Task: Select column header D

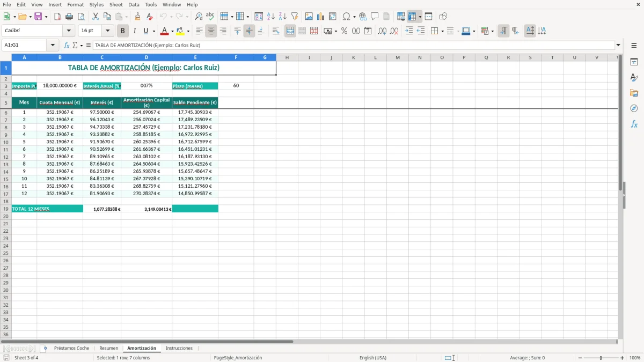Action: coord(147,57)
